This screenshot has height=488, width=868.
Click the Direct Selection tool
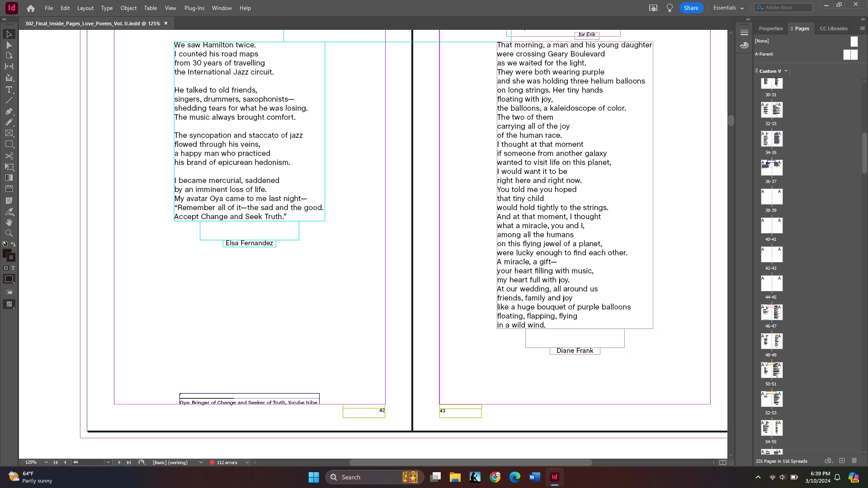[9, 45]
